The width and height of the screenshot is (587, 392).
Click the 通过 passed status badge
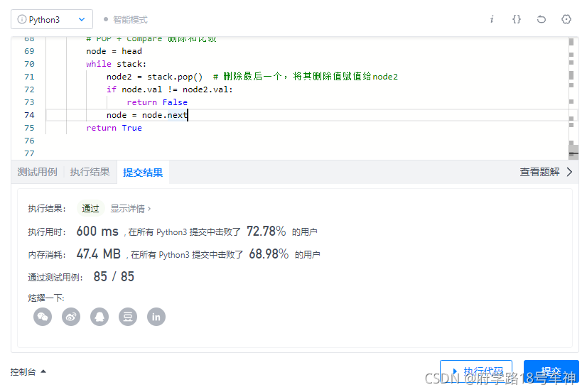pos(90,209)
